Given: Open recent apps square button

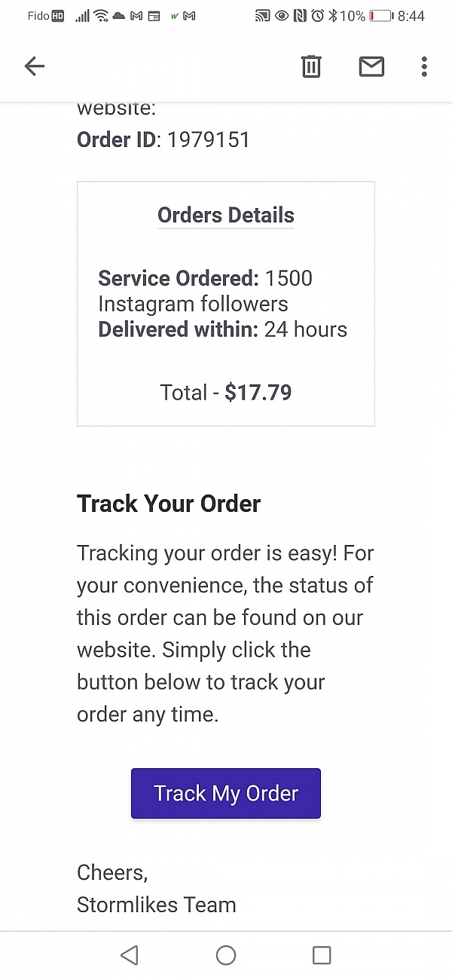Looking at the screenshot, I should point(322,955).
